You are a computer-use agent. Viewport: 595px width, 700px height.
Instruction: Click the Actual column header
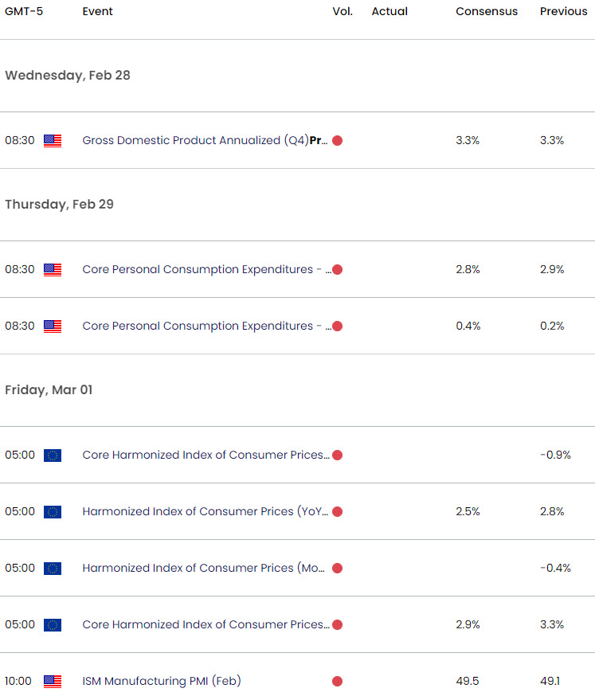pyautogui.click(x=389, y=12)
